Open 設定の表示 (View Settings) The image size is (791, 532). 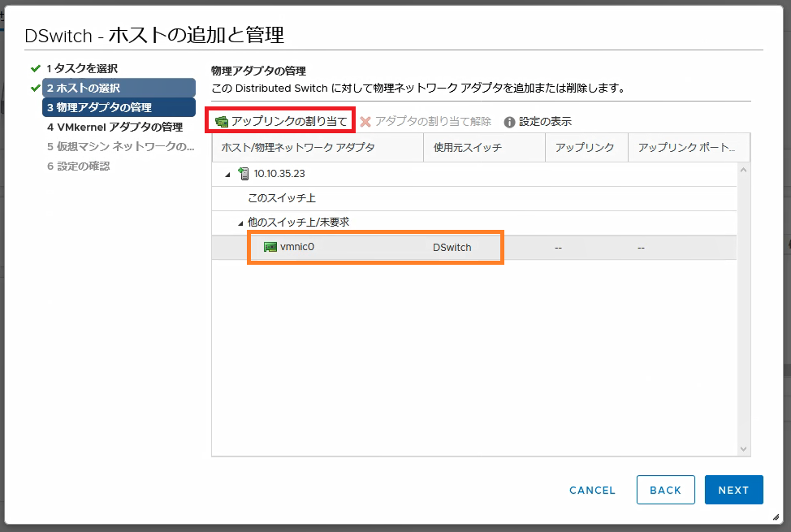tap(538, 122)
